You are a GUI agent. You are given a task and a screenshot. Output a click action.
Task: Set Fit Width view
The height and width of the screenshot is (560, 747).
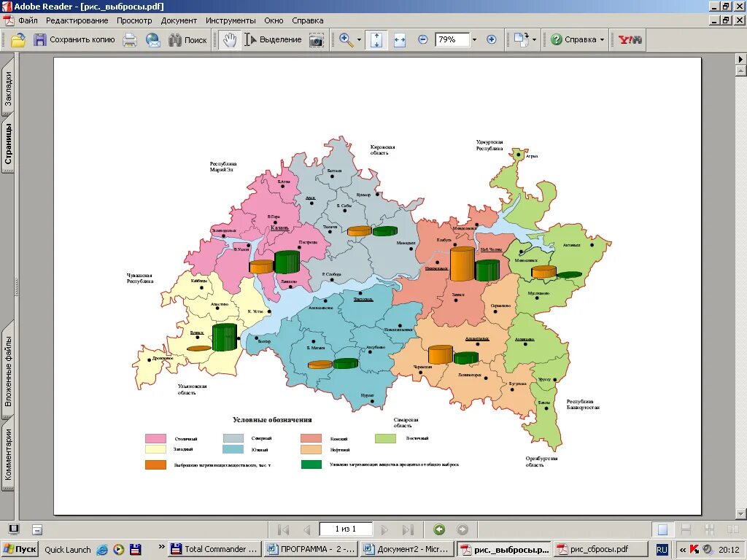pyautogui.click(x=399, y=40)
